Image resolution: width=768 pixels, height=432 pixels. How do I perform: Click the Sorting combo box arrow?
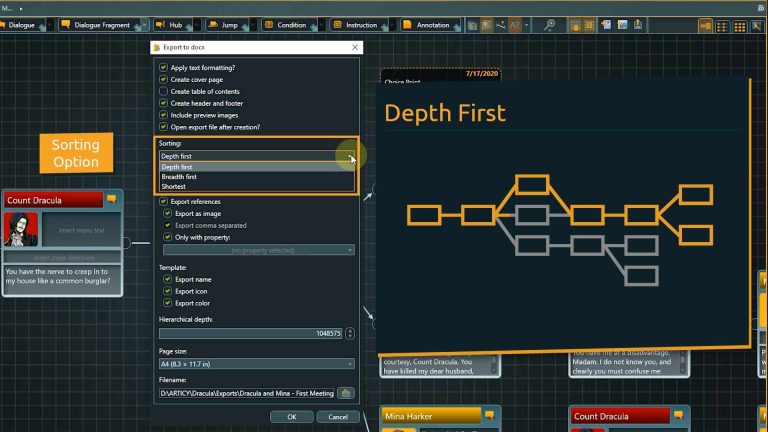(x=350, y=156)
